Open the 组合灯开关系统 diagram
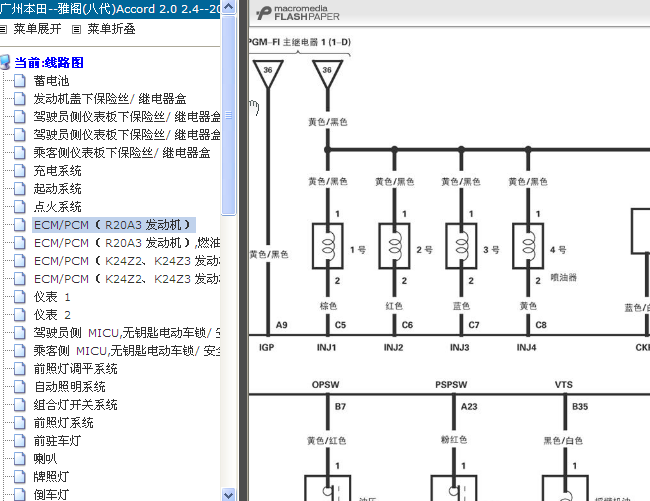The height and width of the screenshot is (501, 650). (75, 404)
